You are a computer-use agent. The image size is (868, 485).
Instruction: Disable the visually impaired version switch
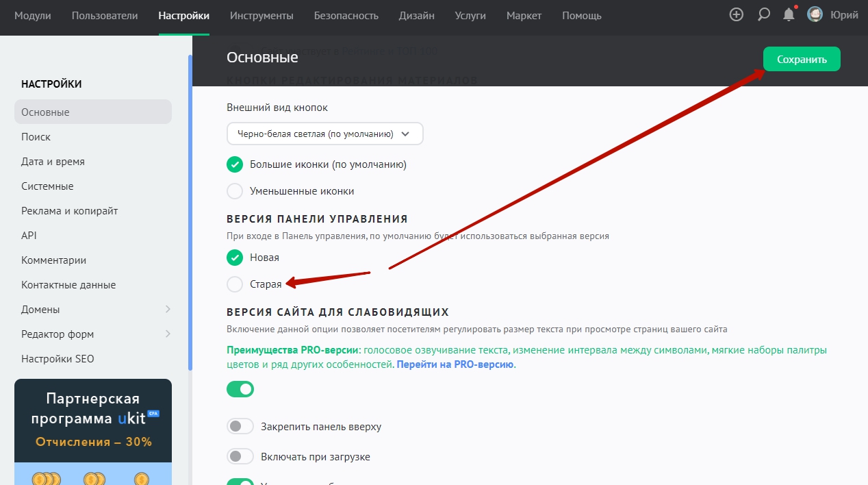tap(240, 390)
